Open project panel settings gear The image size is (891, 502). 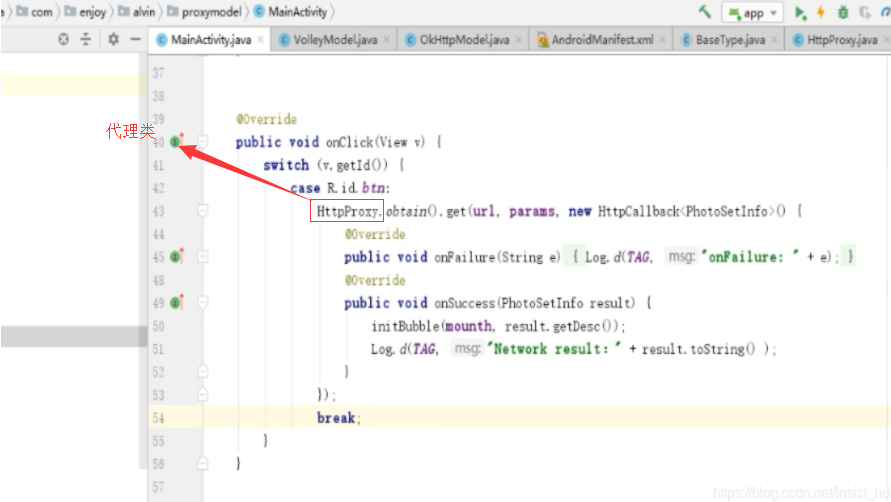[x=113, y=39]
